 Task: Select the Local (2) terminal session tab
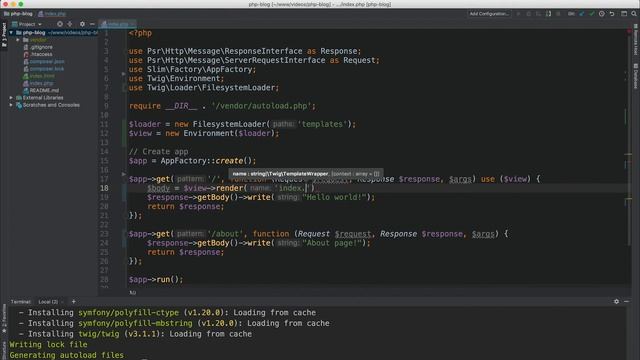(48, 302)
